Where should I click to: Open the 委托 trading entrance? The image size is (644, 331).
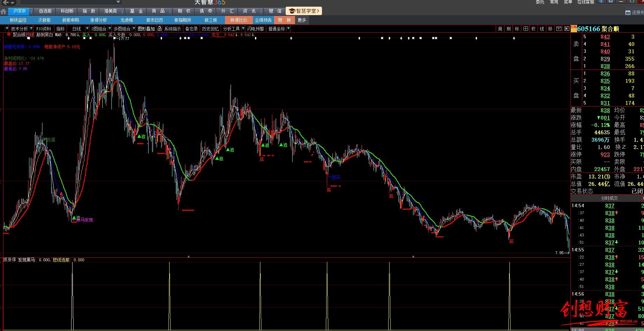pyautogui.click(x=540, y=2)
